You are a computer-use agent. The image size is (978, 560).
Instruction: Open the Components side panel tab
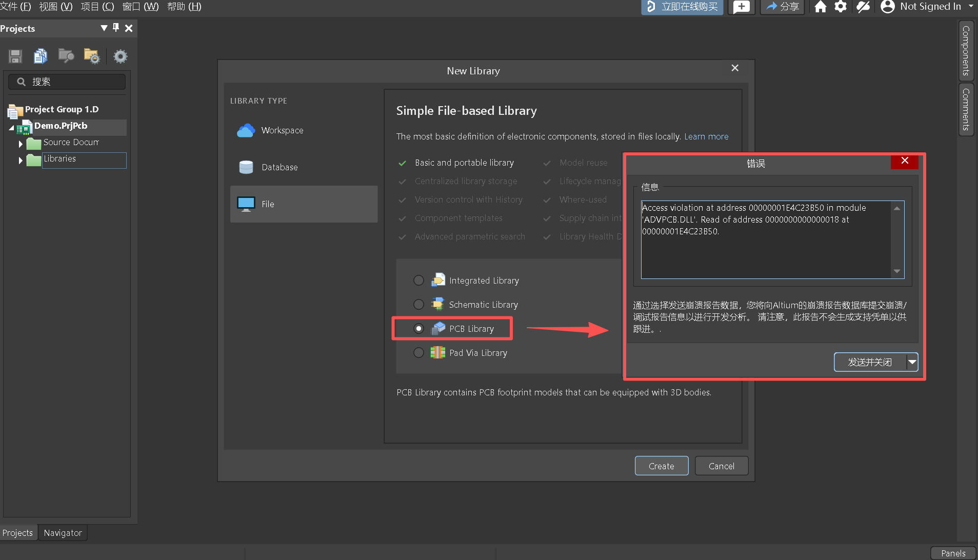coord(966,51)
